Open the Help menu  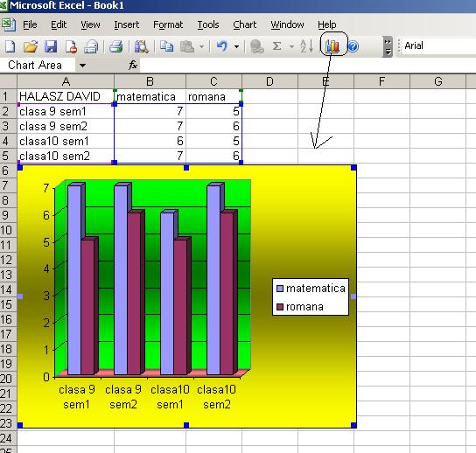coord(327,24)
